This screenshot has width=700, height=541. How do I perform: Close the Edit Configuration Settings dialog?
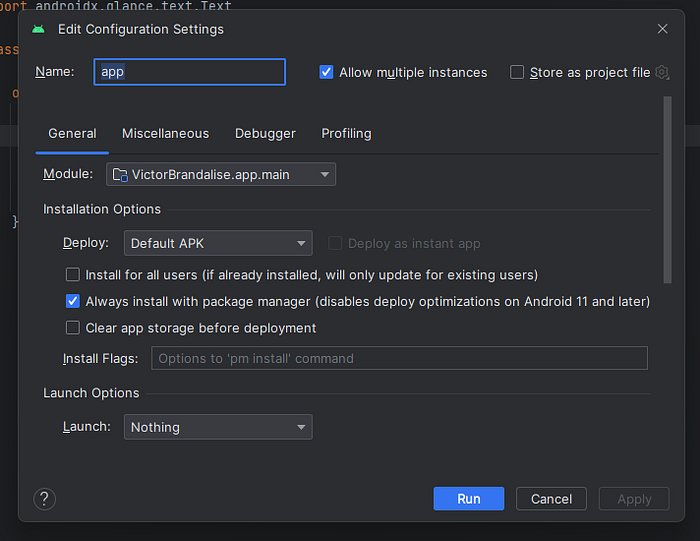tap(662, 29)
